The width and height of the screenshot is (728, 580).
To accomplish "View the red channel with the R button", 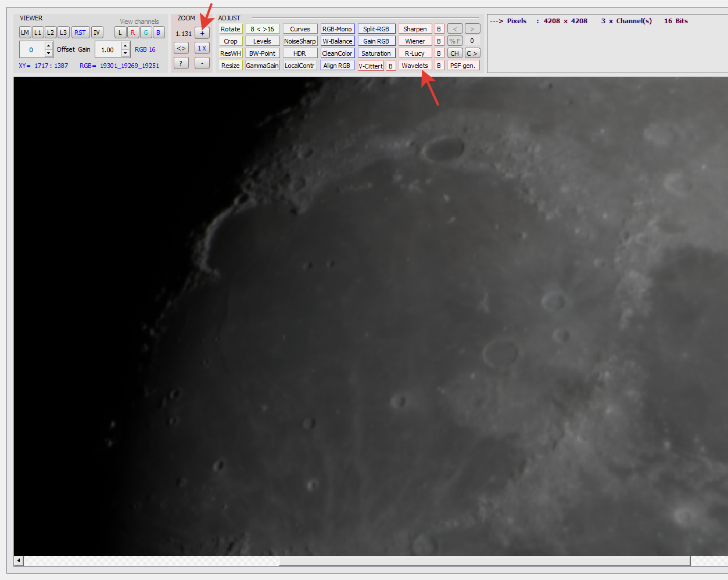I will pos(133,32).
